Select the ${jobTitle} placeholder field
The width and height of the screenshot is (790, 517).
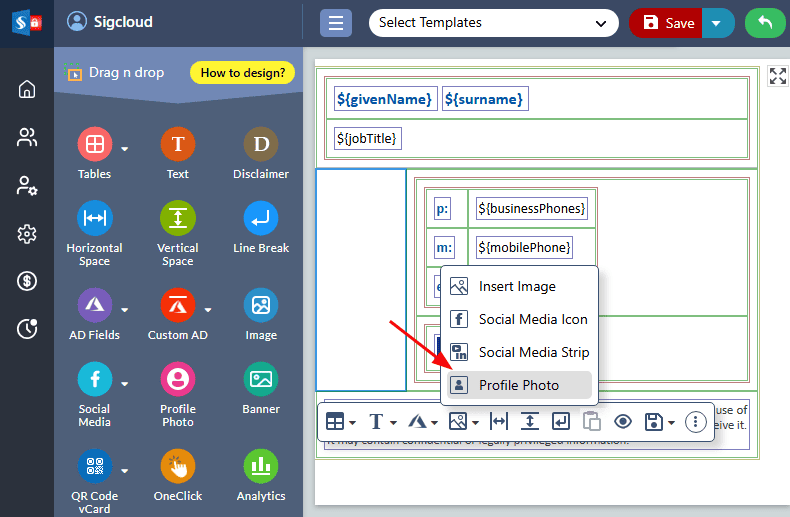(x=368, y=139)
